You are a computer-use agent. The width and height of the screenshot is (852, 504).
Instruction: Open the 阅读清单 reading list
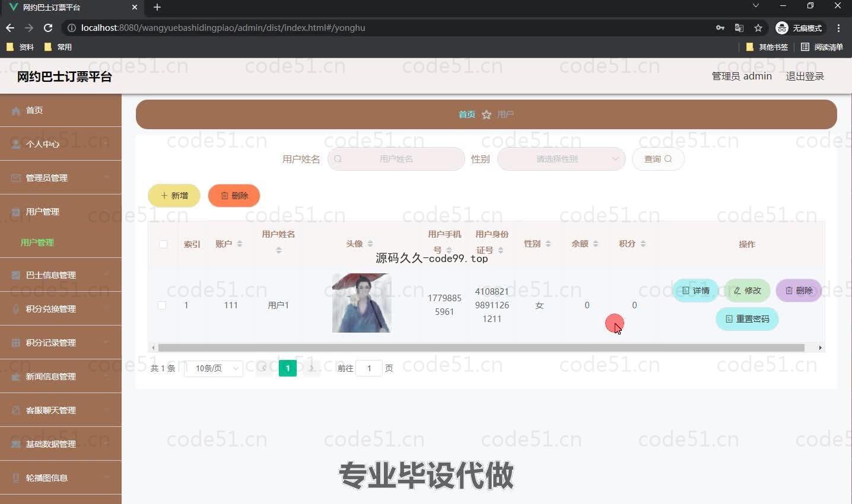coord(822,47)
